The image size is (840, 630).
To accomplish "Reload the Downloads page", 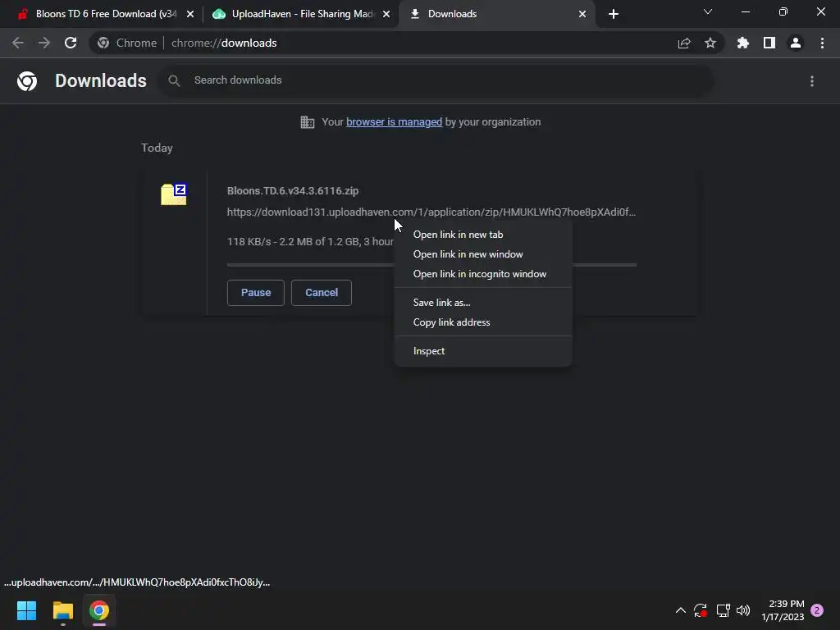I will [71, 43].
